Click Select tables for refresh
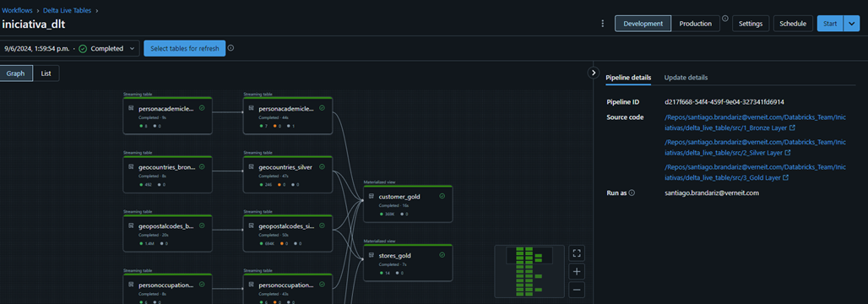Image resolution: width=868 pixels, height=304 pixels. 185,49
